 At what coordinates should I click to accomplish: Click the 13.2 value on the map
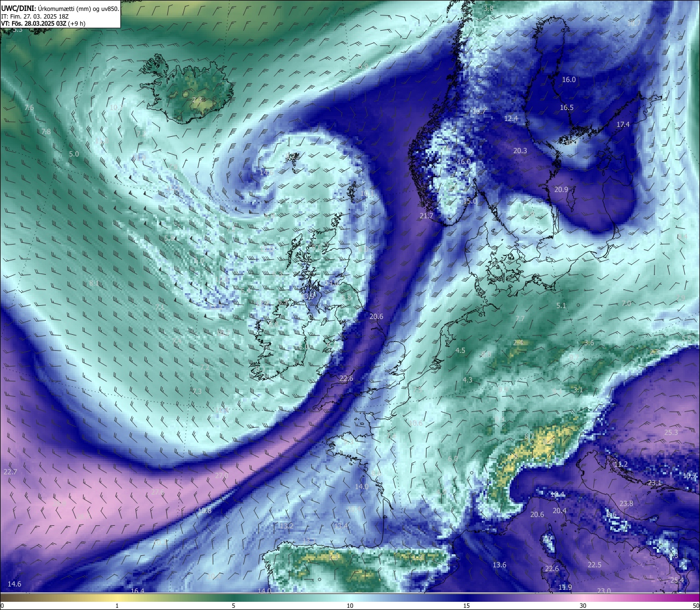point(287,526)
